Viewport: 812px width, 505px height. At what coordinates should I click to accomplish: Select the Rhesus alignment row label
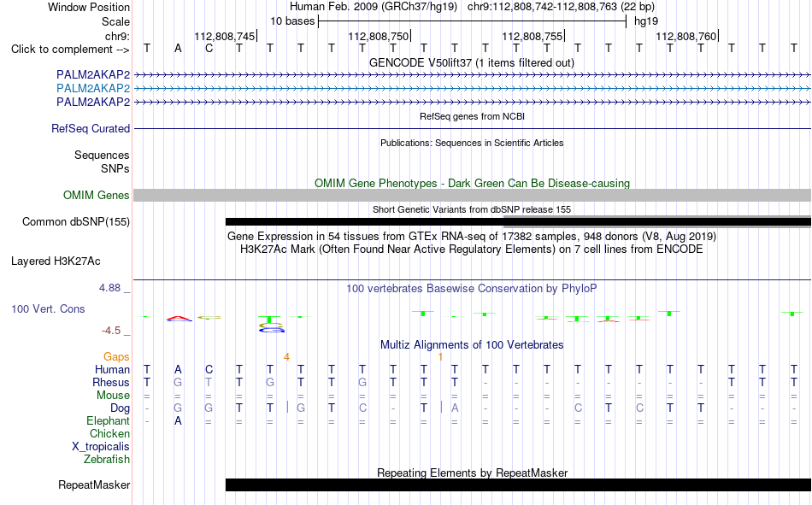pyautogui.click(x=111, y=382)
